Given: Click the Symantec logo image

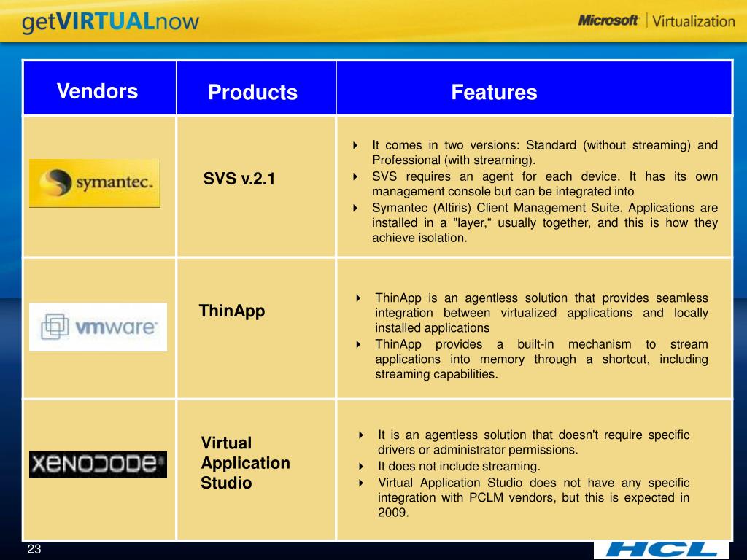Looking at the screenshot, I should point(94,183).
